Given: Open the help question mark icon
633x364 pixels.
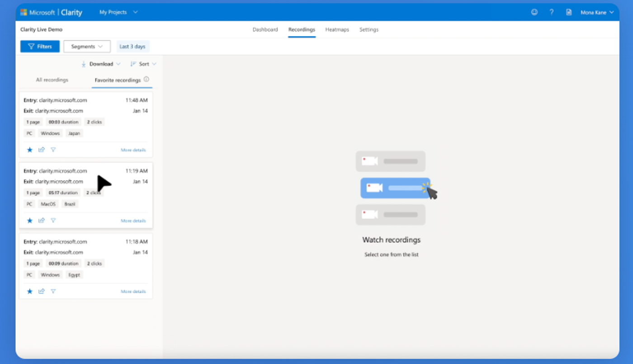Looking at the screenshot, I should (552, 12).
